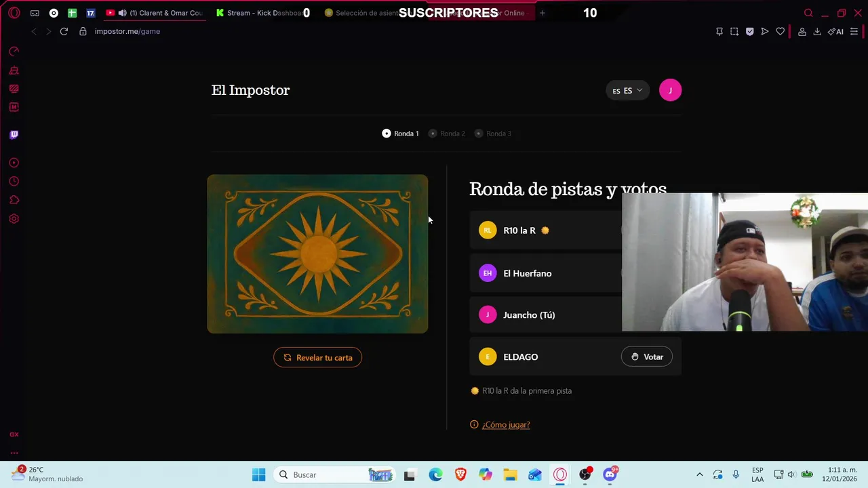Open Discord from the taskbar
Screen dimensions: 868x488
point(610,474)
